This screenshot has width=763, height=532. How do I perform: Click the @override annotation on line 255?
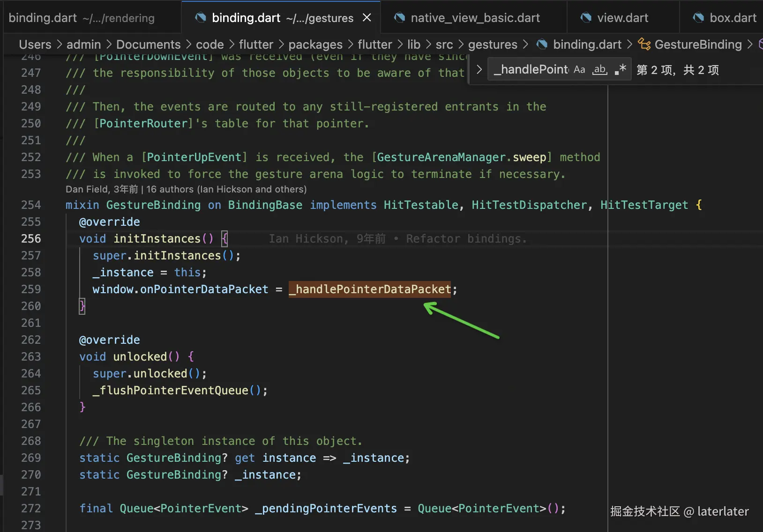click(110, 222)
